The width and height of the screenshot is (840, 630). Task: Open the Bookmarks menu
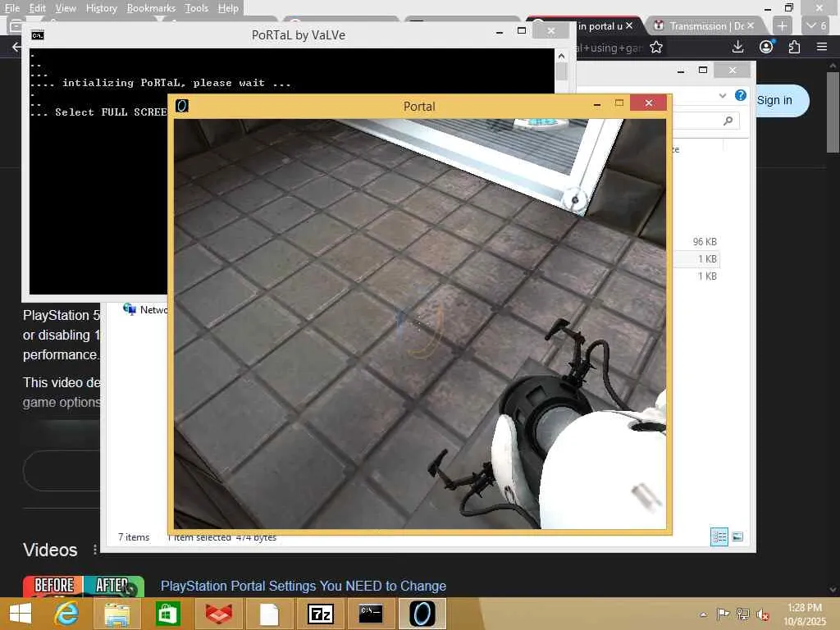151,8
